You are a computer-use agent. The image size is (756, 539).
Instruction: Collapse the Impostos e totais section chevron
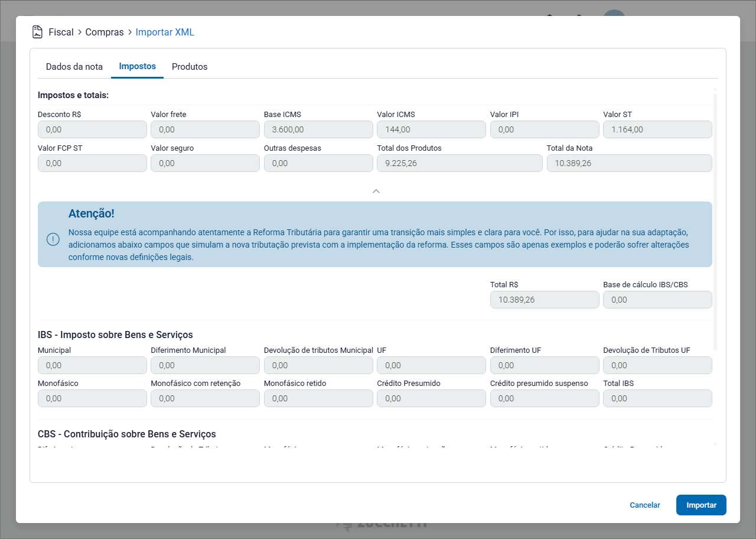click(376, 191)
